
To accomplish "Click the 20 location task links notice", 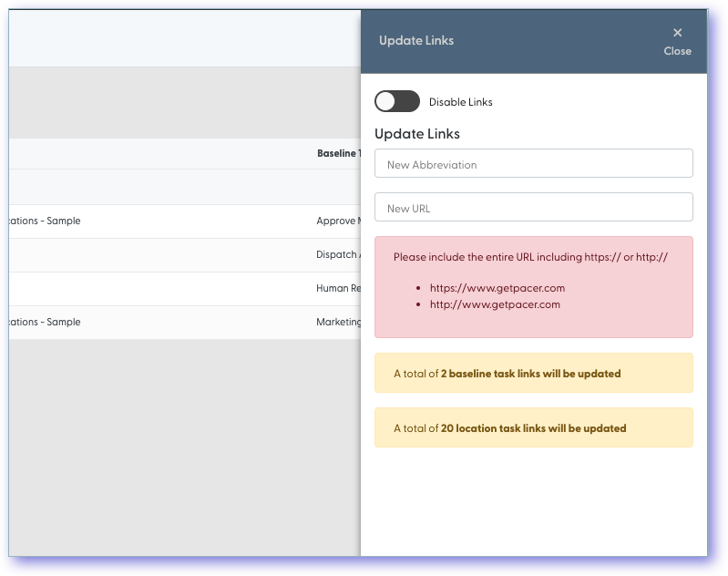I will tap(533, 427).
